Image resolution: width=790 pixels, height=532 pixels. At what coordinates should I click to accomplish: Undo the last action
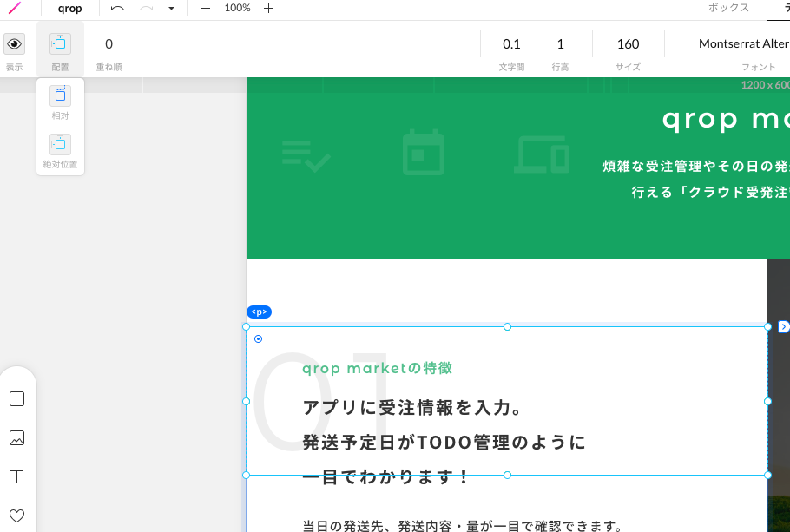[x=117, y=8]
